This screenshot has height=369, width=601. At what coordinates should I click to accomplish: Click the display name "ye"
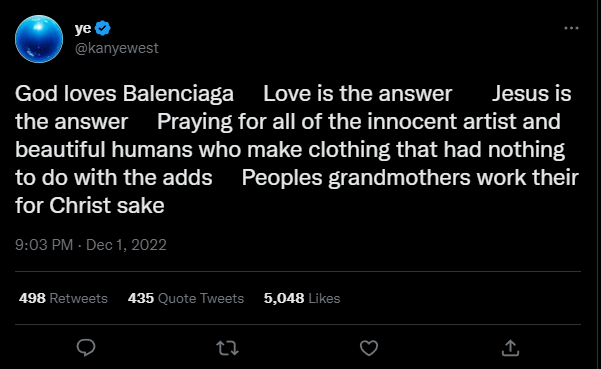(x=83, y=29)
